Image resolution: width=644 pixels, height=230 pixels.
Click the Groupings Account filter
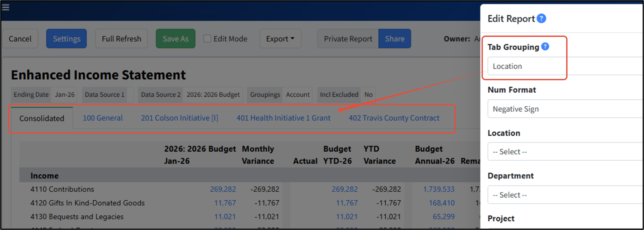(x=280, y=95)
